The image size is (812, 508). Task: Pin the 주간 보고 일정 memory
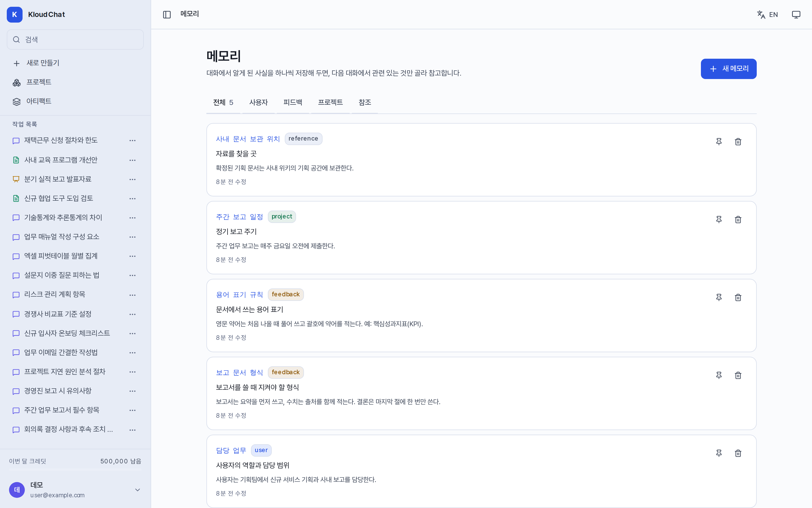point(719,219)
